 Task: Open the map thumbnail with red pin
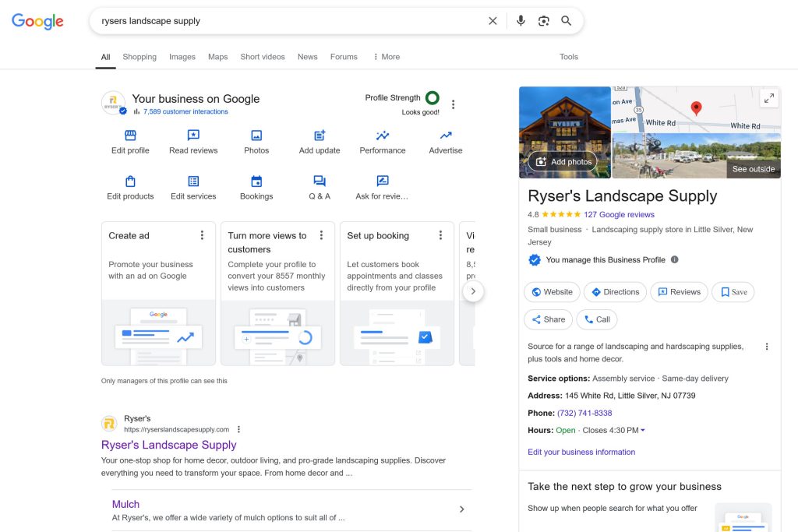click(696, 109)
